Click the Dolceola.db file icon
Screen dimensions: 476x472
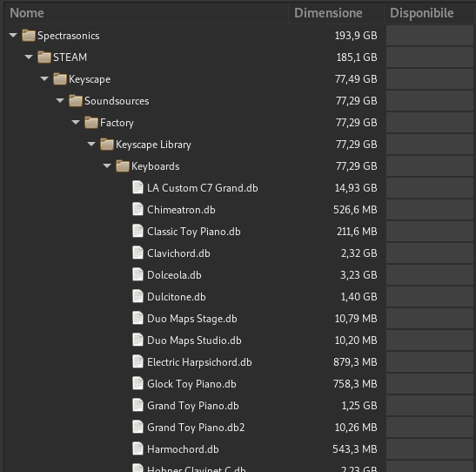pos(137,274)
